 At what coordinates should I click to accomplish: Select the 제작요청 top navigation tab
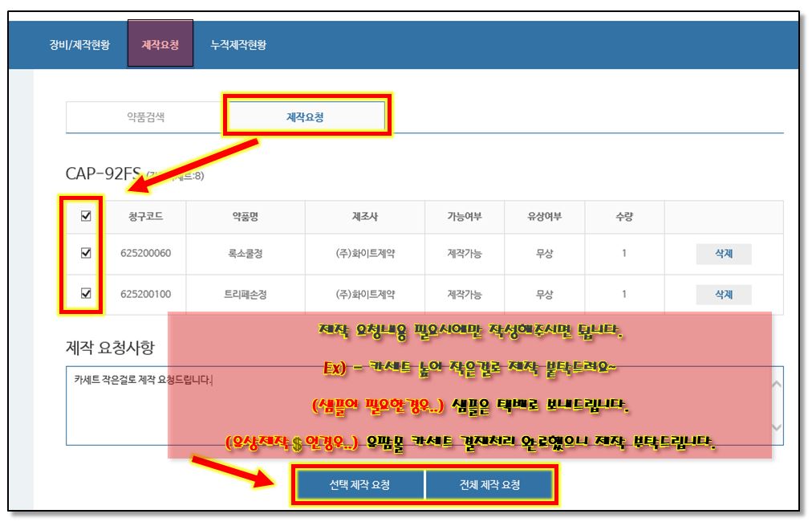[160, 44]
